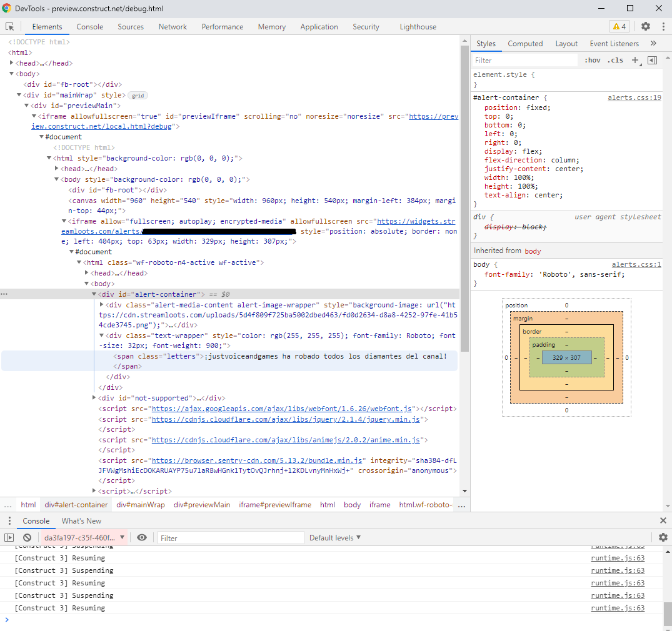
Task: Switch to the Sources tab
Action: pos(131,27)
